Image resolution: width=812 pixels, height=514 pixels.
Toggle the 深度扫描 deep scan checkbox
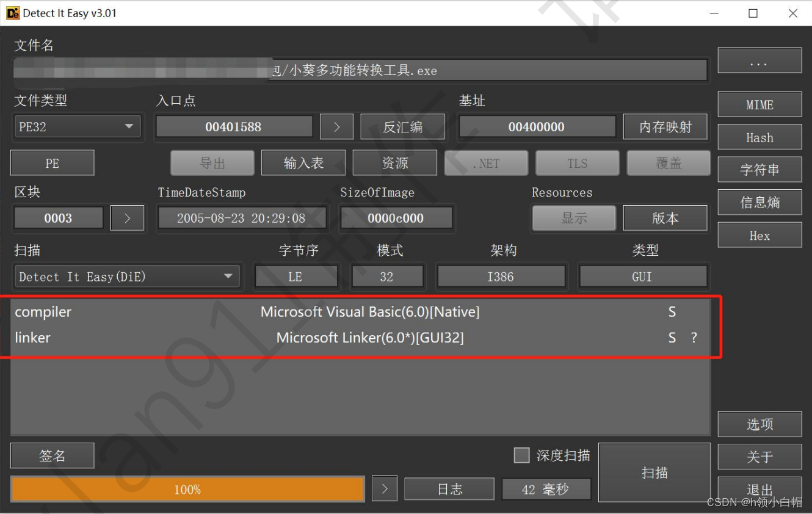click(521, 455)
